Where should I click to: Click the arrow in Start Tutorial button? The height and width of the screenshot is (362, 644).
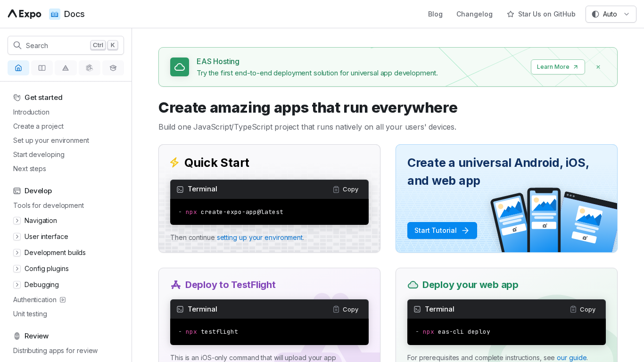[465, 230]
